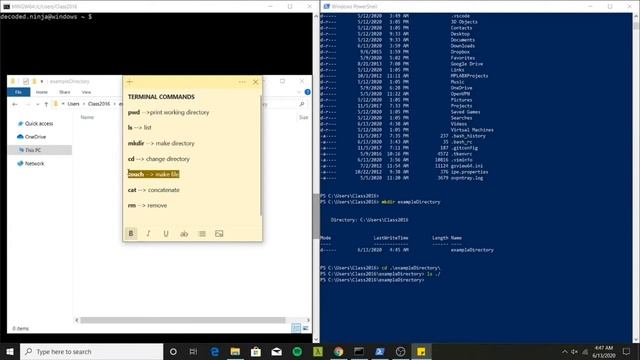Image resolution: width=640 pixels, height=360 pixels.
Task: Select Class2016 in the address breadcrumb
Action: (x=99, y=104)
